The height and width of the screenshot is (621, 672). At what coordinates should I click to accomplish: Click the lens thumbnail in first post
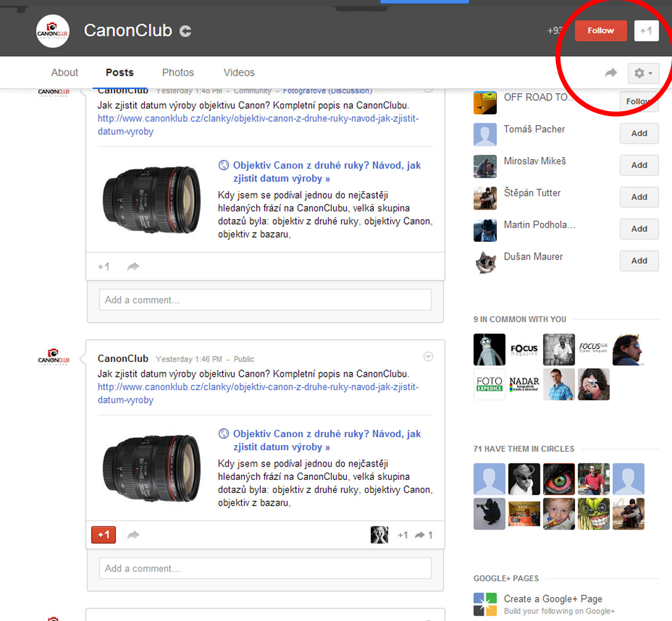(x=152, y=200)
